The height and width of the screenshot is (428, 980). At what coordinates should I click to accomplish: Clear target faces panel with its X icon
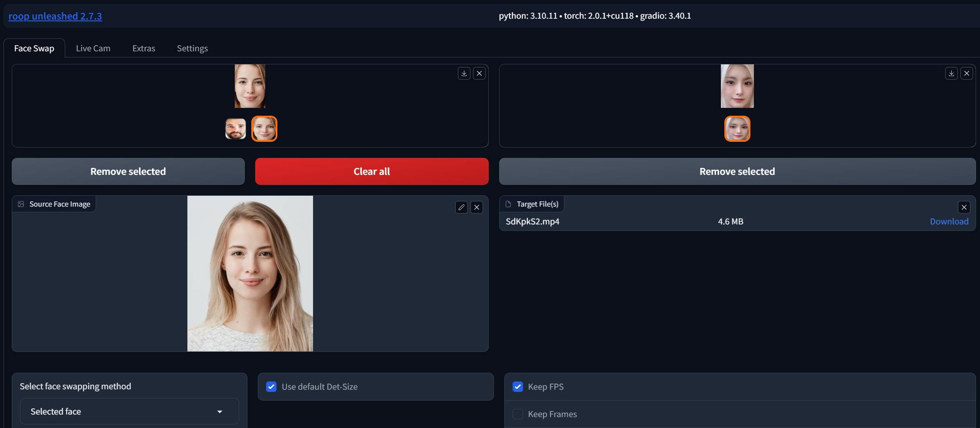pos(967,73)
